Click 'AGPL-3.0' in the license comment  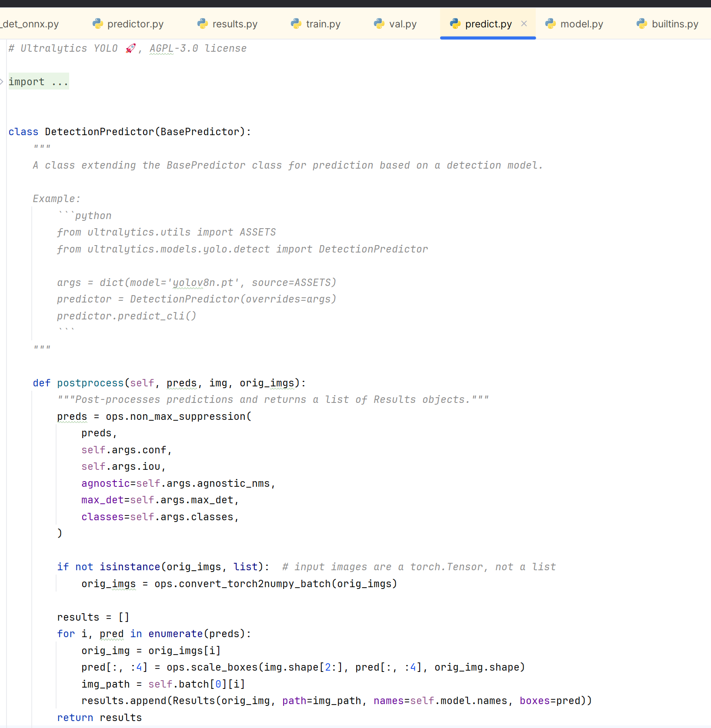click(x=174, y=48)
